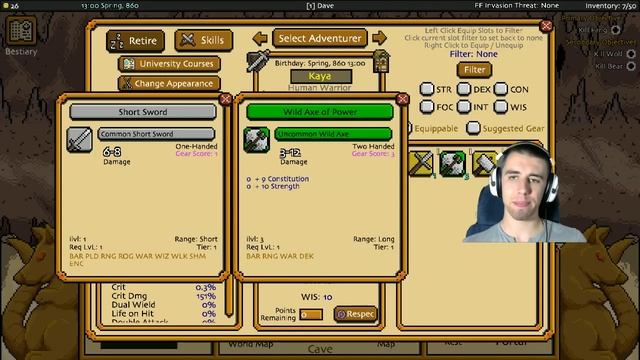The width and height of the screenshot is (640, 360).
Task: Click Uncommon Wild Axe label
Action: [x=333, y=134]
